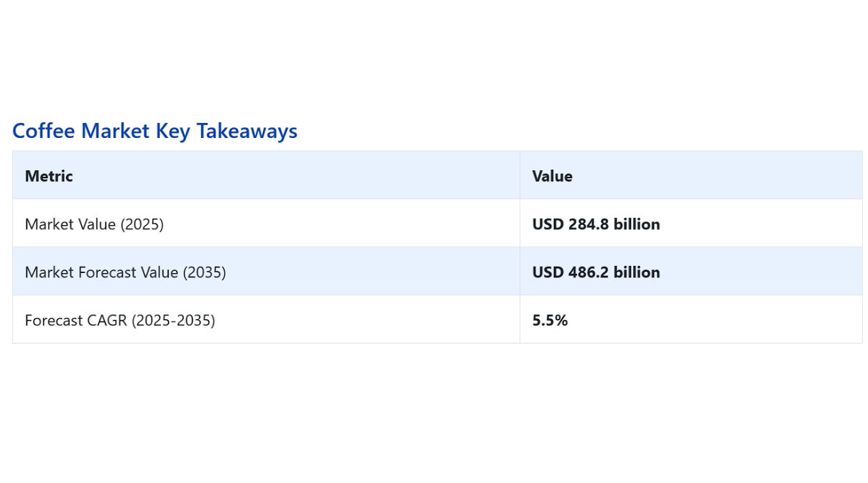Click the (2025-2035) range in last row
The width and height of the screenshot is (868, 483).
(x=172, y=321)
